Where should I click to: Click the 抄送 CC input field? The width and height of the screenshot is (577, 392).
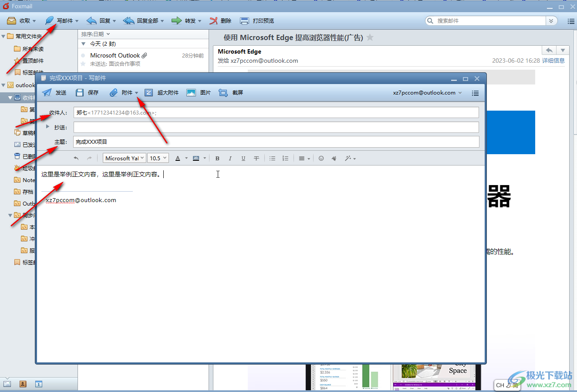[276, 127]
